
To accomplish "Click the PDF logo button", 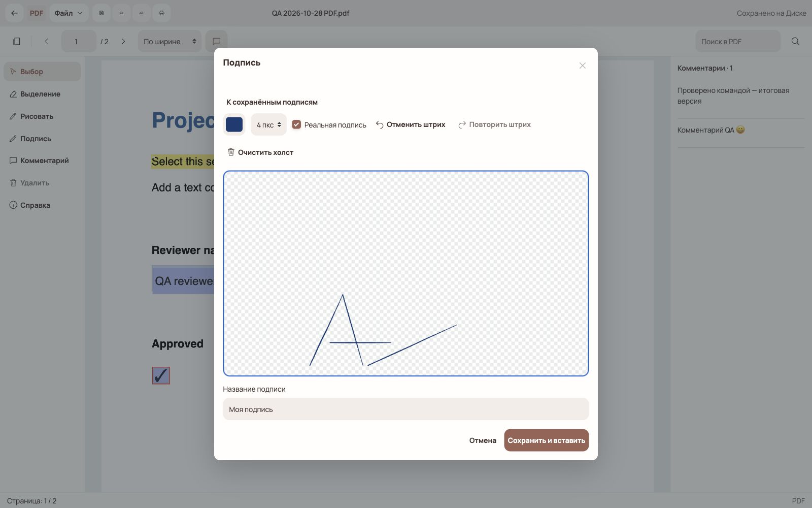I will (x=37, y=13).
